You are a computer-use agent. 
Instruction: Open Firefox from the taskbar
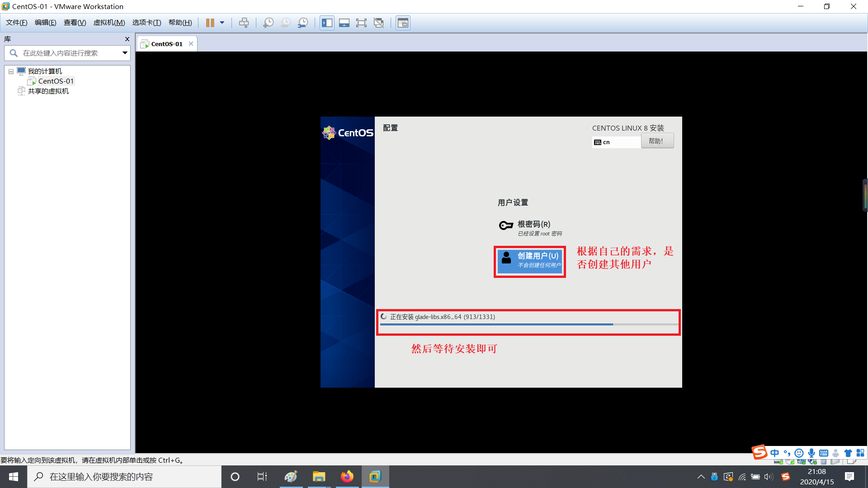coord(347,477)
